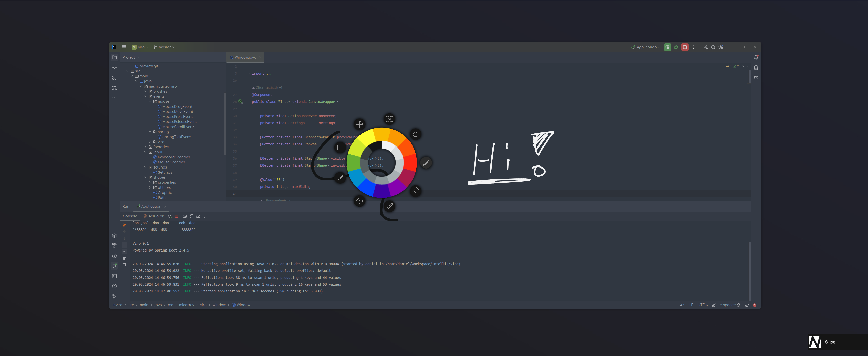Viewport: 868px width, 356px height.
Task: Toggle soft-wrap in the console gutter
Action: pos(124,245)
